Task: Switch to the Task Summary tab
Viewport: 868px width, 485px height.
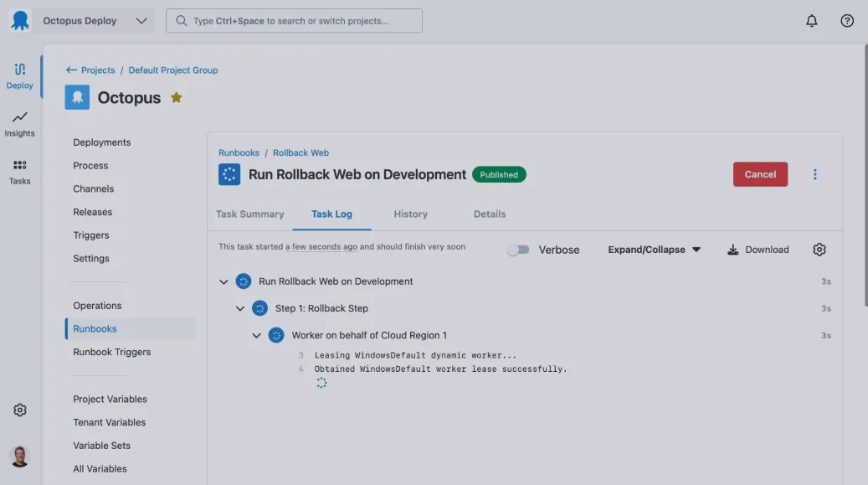Action: pos(249,214)
